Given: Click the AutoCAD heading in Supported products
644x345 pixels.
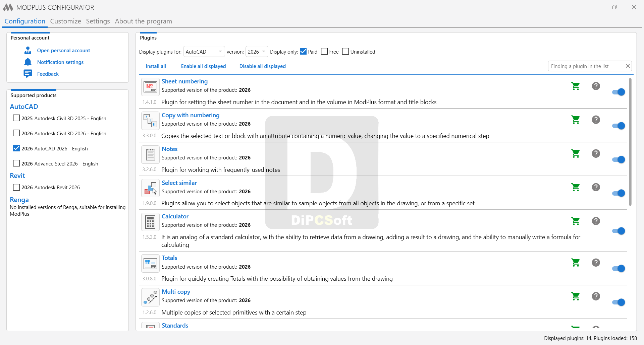Looking at the screenshot, I should pyautogui.click(x=24, y=107).
